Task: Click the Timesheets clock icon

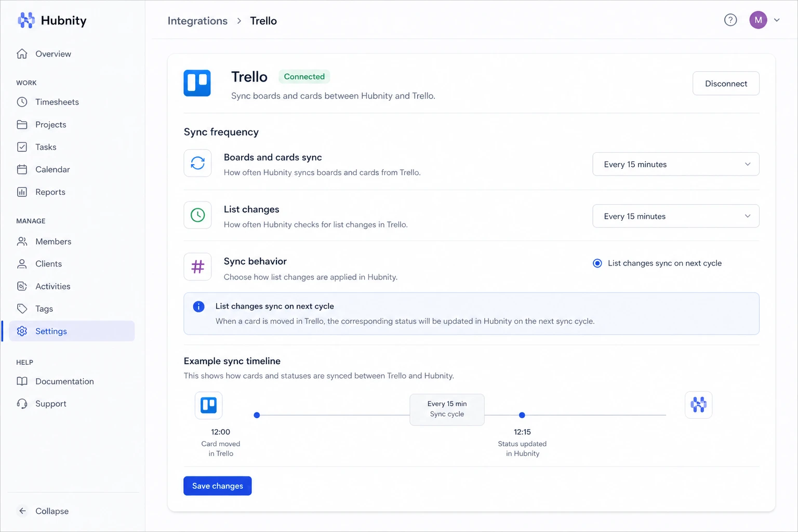Action: point(22,102)
